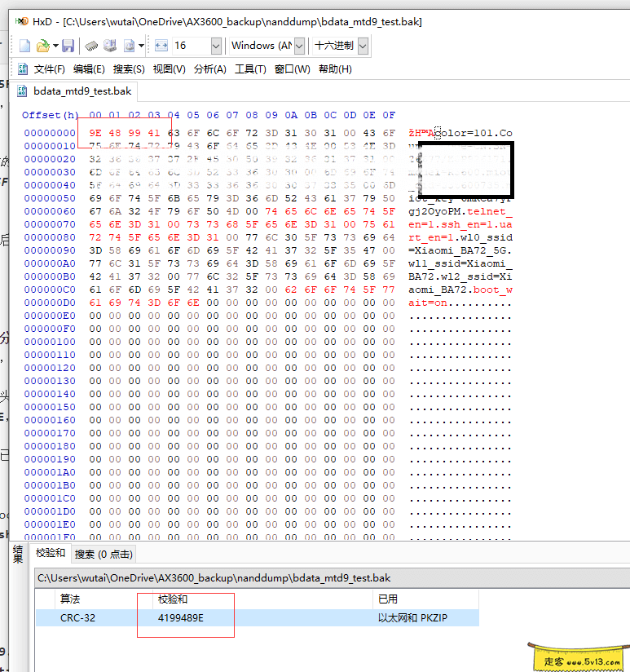Click offset label 00000100
Viewport: 630px width, 672px height.
(x=50, y=342)
